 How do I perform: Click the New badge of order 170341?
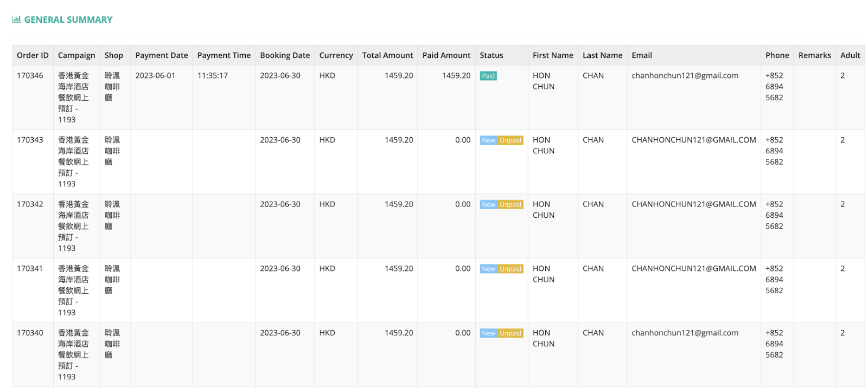tap(489, 269)
